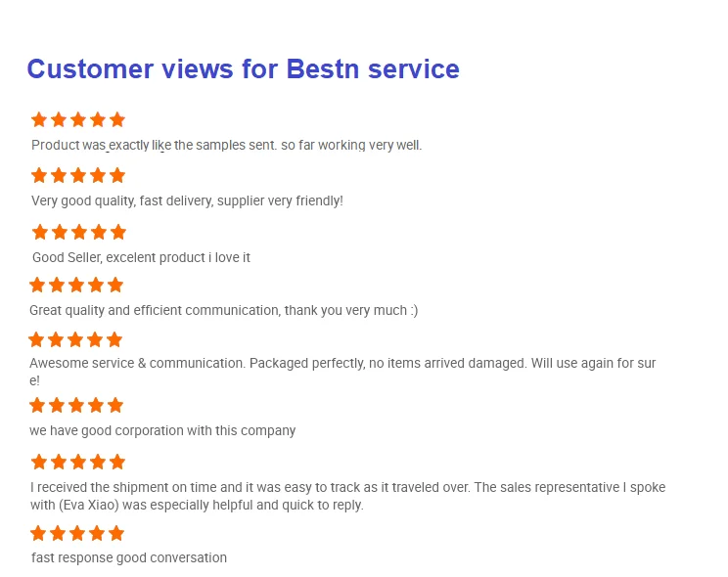Click the 'Very good quality, fast delivery' review text
This screenshot has height=577, width=728.
[187, 201]
